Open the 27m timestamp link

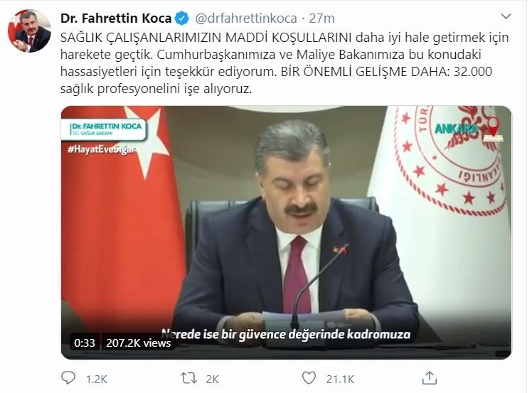pyautogui.click(x=321, y=18)
